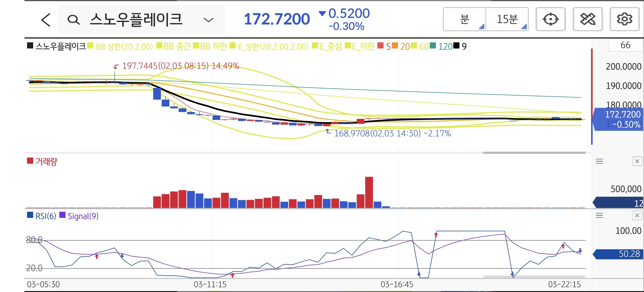Open RSI panel hamburger menu
644x292 pixels.
599,215
